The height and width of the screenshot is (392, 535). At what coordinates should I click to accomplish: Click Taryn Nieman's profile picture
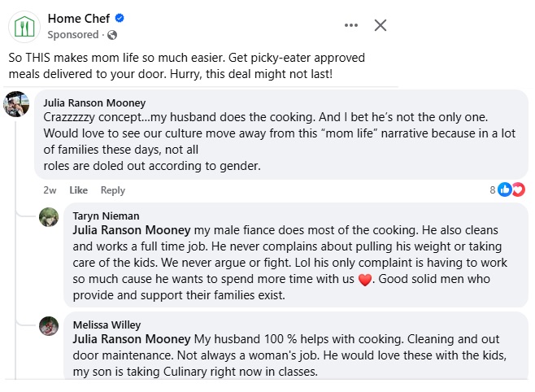pos(49,217)
